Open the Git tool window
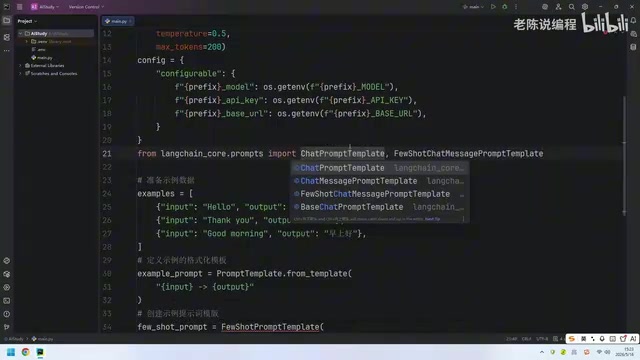Image resolution: width=640 pixels, height=360 pixels. pyautogui.click(x=7, y=327)
